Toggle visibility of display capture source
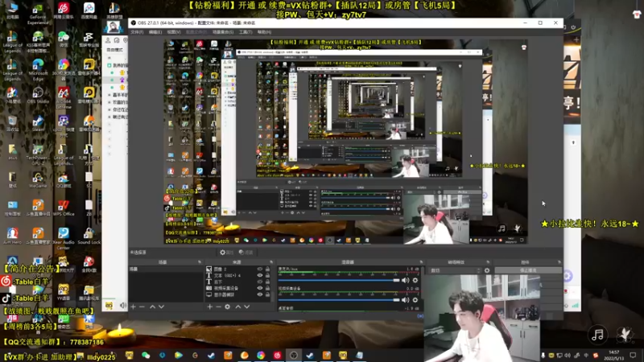The image size is (644, 362). pos(259,294)
